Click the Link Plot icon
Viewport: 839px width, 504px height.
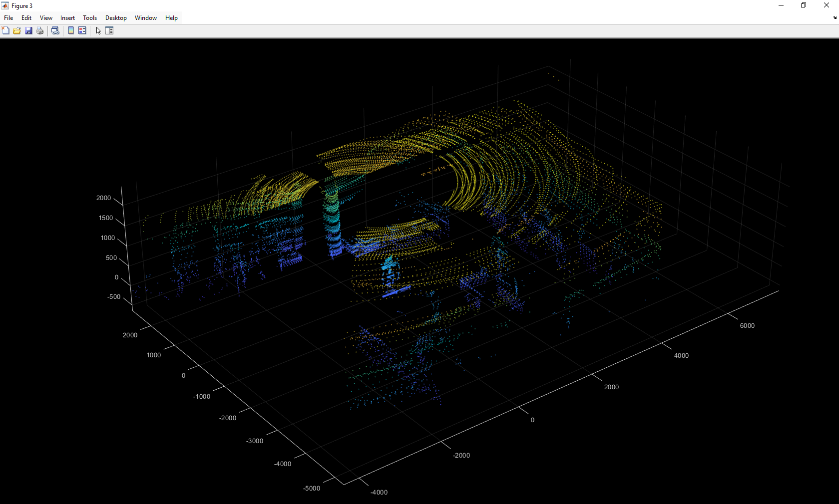pyautogui.click(x=55, y=31)
